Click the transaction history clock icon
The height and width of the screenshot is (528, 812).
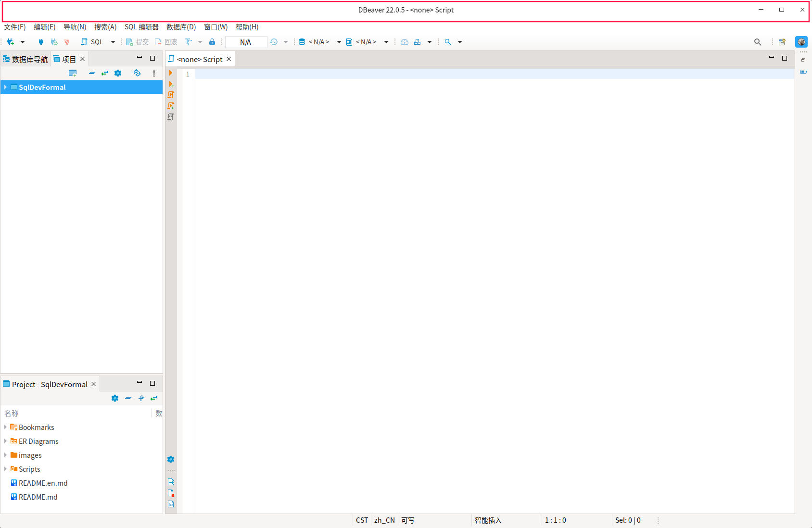pos(274,42)
